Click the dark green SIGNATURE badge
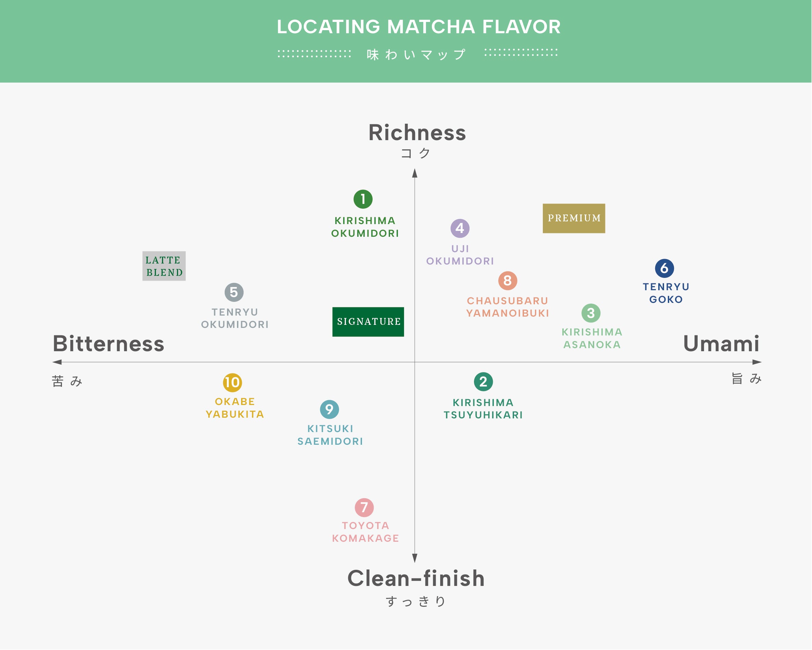The height and width of the screenshot is (650, 812). pos(368,322)
